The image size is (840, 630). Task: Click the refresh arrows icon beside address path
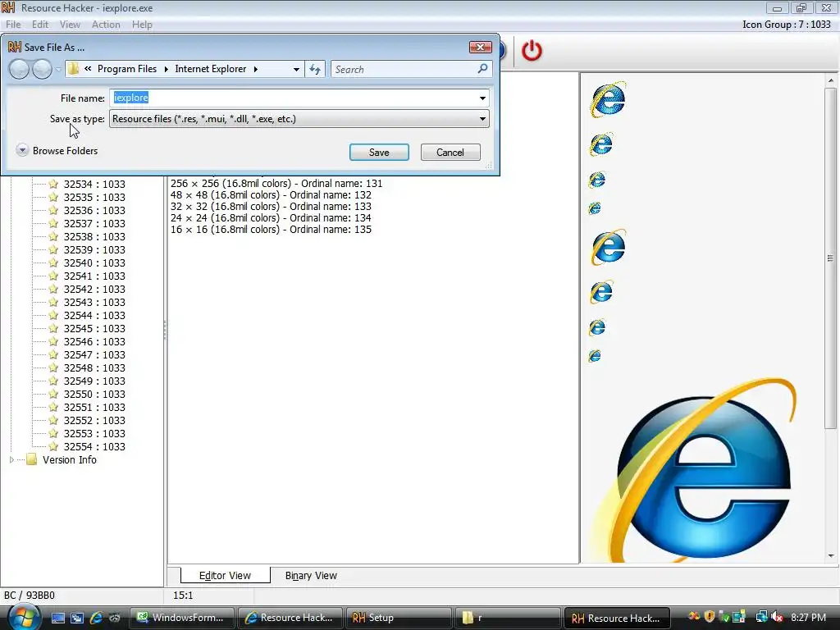(x=315, y=69)
